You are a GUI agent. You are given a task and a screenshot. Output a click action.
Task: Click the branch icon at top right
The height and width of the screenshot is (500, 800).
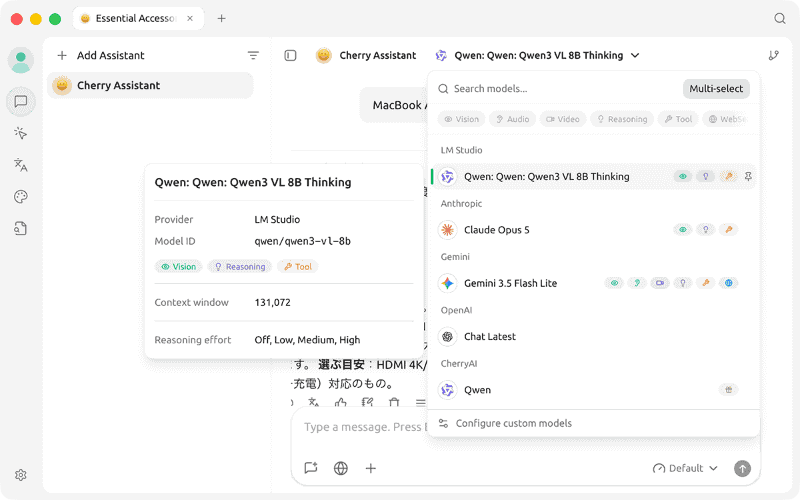tap(773, 55)
